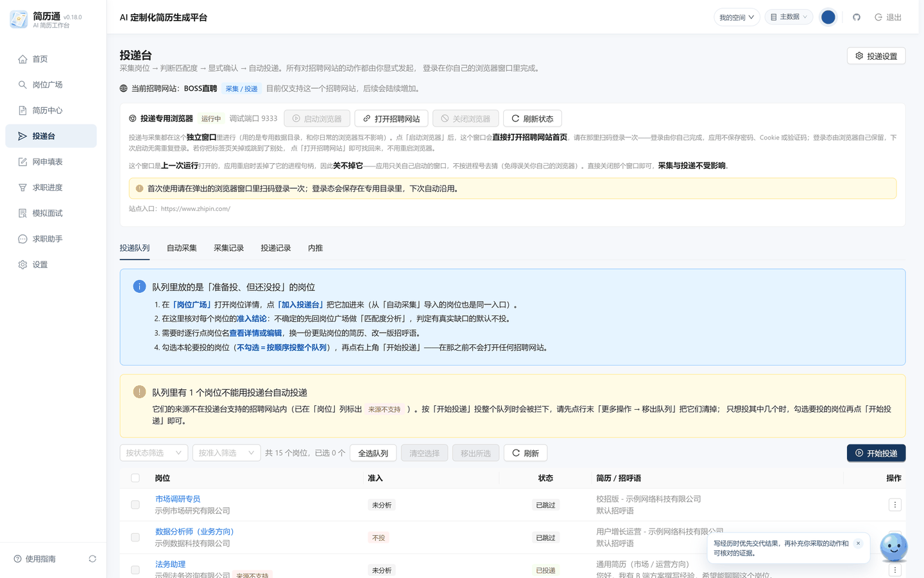This screenshot has width=924, height=578.
Task: Open 模拟面试 sidebar item
Action: coord(51,213)
